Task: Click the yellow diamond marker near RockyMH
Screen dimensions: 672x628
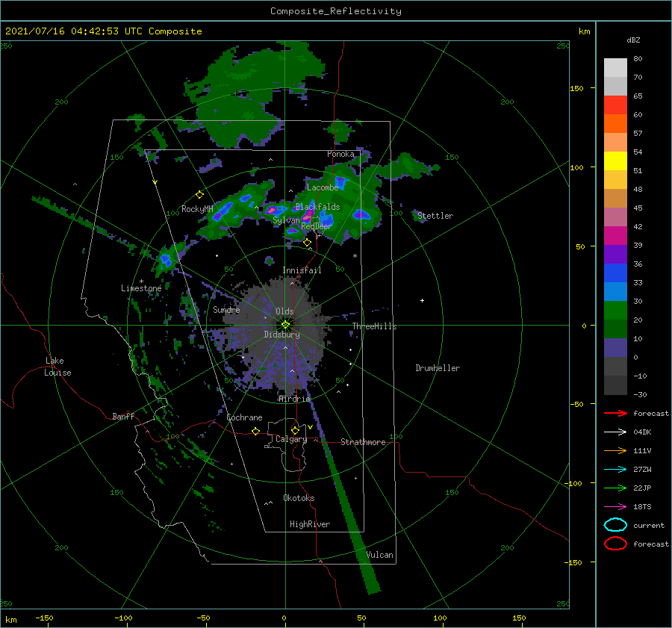Action: tap(199, 195)
